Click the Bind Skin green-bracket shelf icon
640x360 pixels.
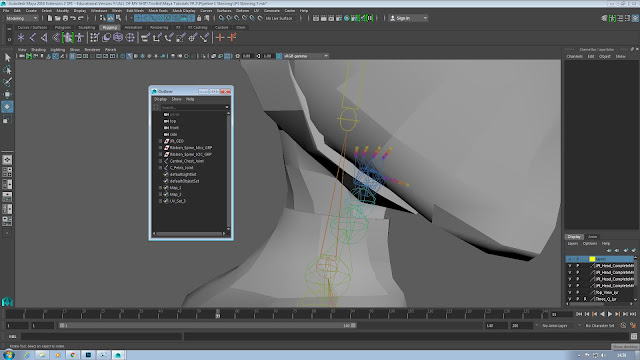pyautogui.click(x=68, y=38)
